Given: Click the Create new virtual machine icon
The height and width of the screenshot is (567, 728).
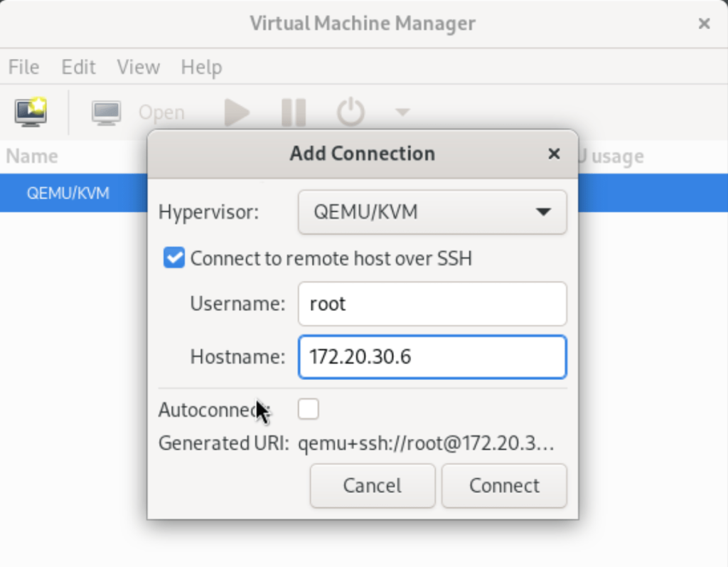Looking at the screenshot, I should tap(30, 112).
